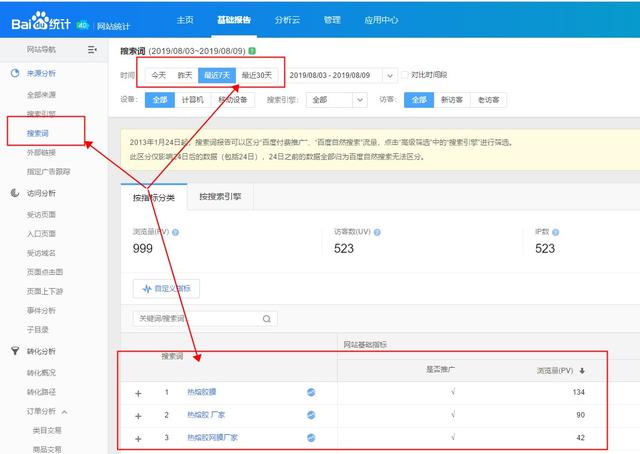Sort by 浏览量(PV) using the down arrow
Viewport: 640px width, 454px height.
(582, 371)
